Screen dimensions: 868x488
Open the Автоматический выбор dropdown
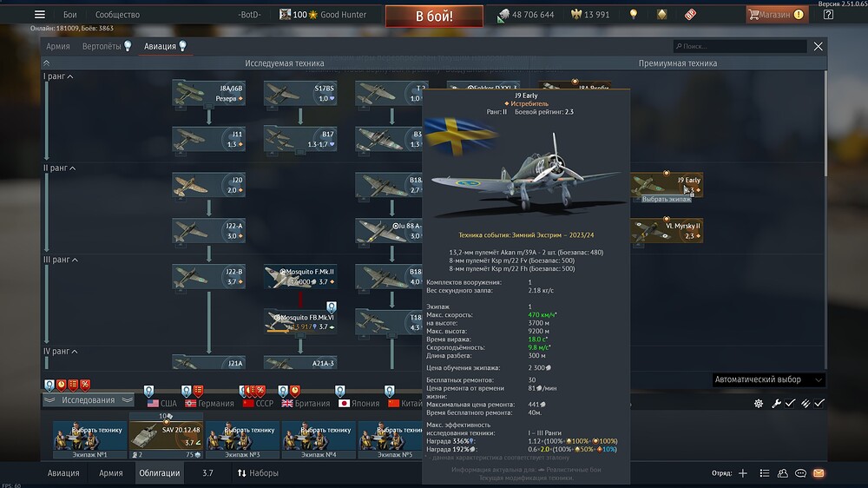point(767,379)
